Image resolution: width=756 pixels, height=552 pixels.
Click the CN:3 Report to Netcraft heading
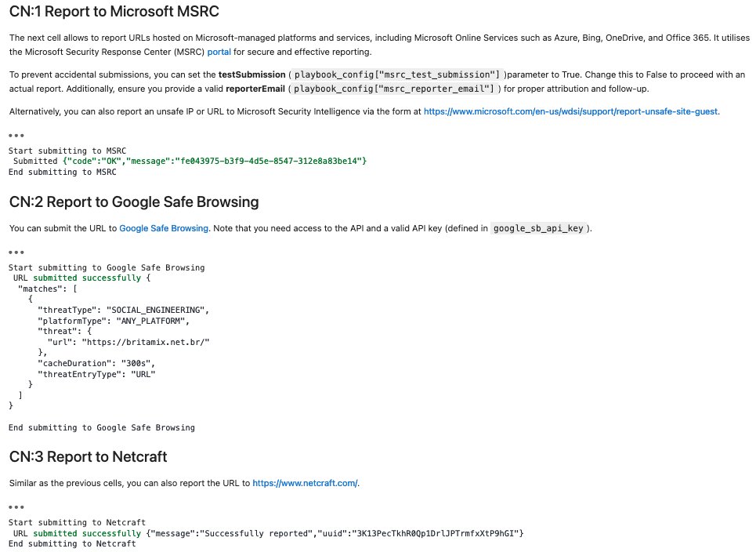(x=89, y=456)
